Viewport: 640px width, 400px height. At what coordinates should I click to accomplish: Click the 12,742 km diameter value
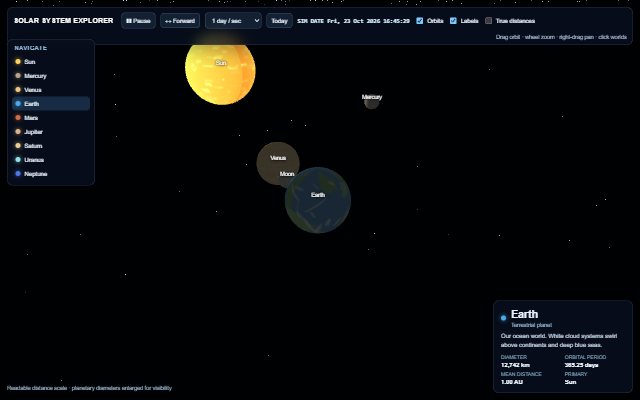coord(515,365)
